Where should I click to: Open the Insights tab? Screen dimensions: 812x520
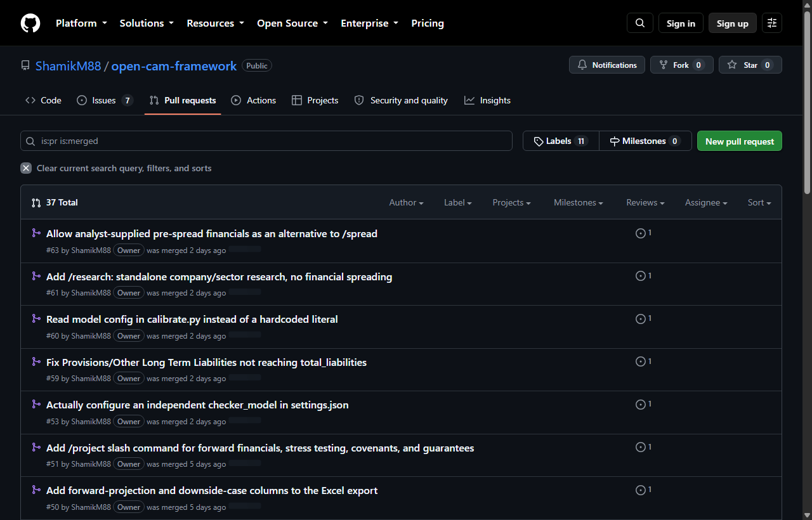click(x=487, y=100)
